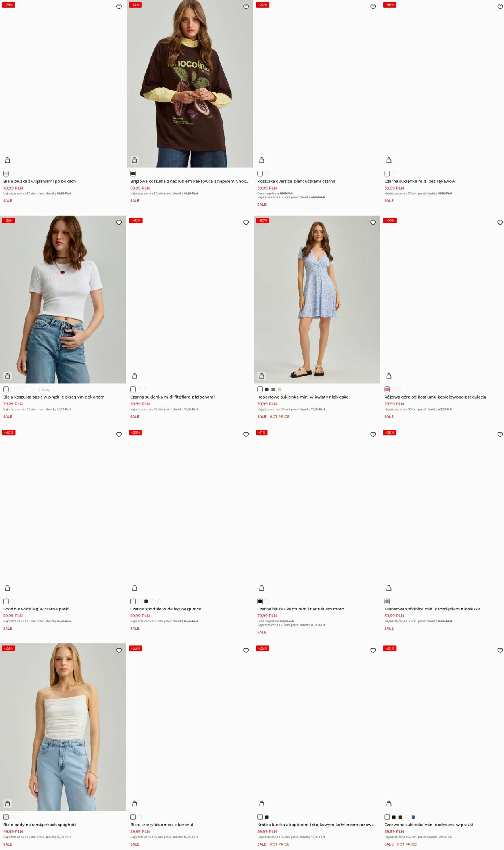504x850 pixels.
Task: Pick navy blue swatch for Czerwona sukienka
Action: pos(413,817)
